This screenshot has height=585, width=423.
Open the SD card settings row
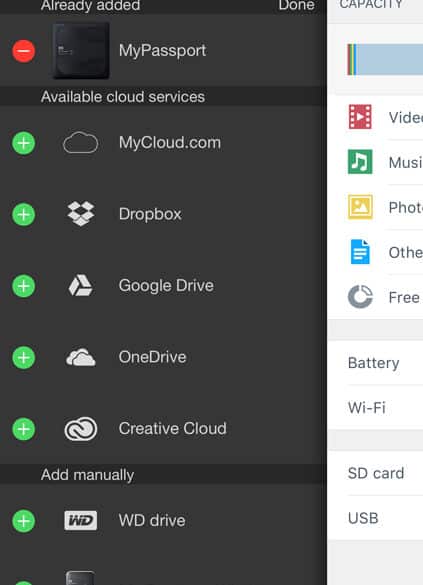375,473
